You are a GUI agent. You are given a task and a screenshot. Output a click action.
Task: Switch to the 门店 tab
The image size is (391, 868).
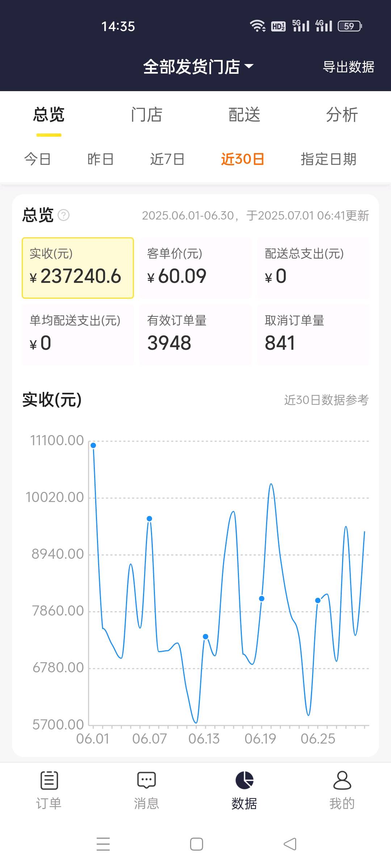147,115
